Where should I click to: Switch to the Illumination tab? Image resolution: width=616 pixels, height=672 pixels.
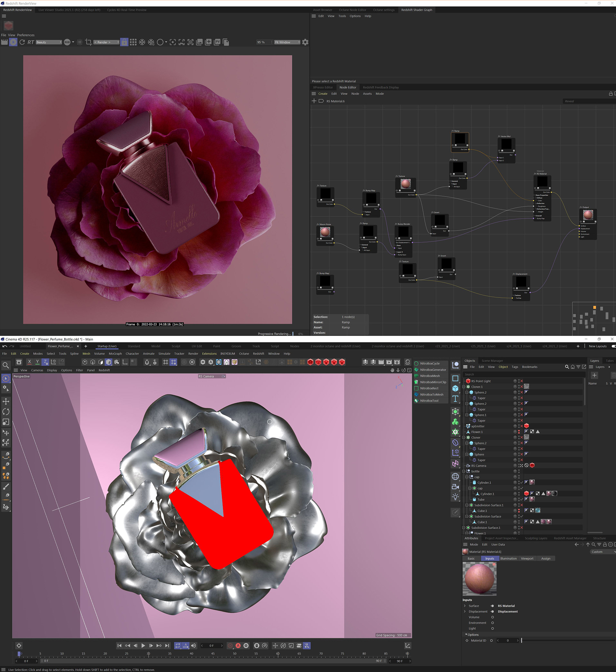tap(508, 558)
